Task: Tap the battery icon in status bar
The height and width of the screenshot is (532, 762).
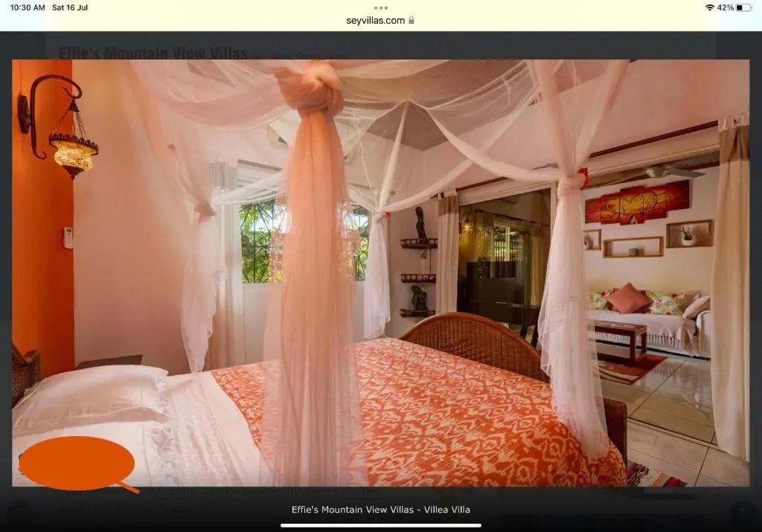Action: (743, 7)
